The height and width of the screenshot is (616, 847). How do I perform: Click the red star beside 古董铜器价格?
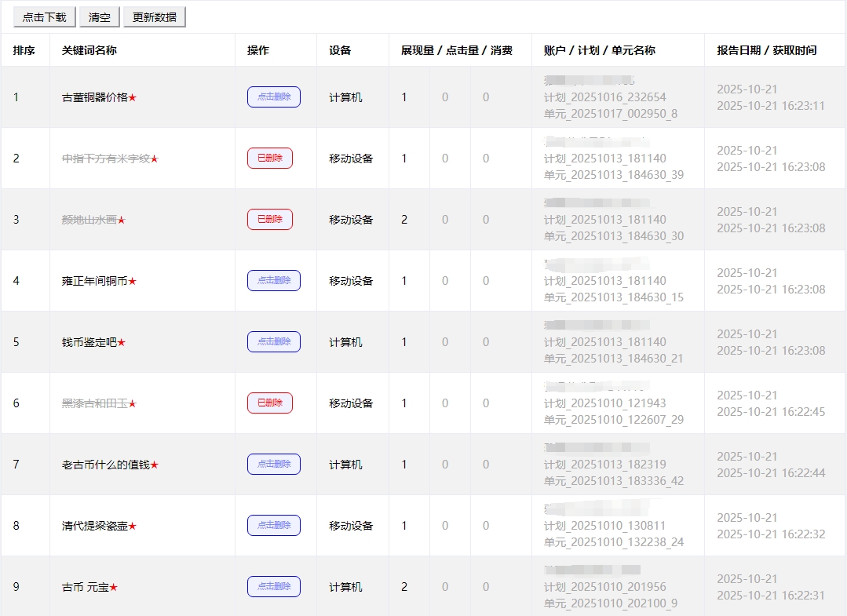[x=133, y=98]
